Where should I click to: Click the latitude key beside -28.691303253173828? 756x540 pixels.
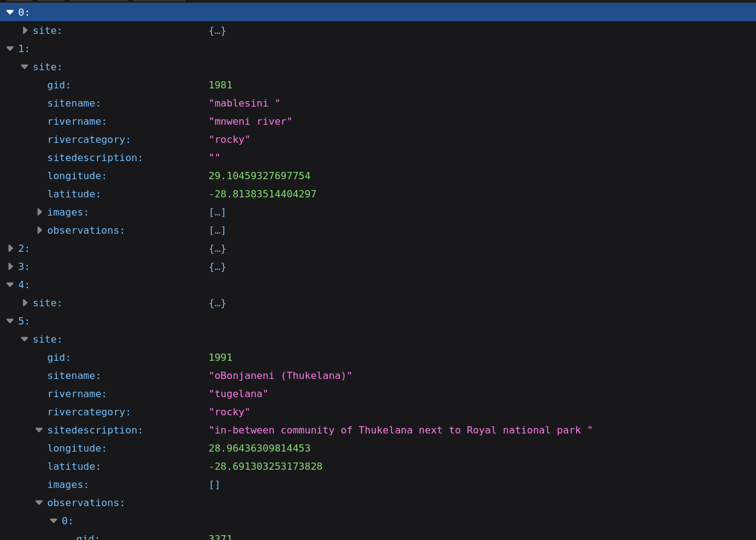(74, 467)
